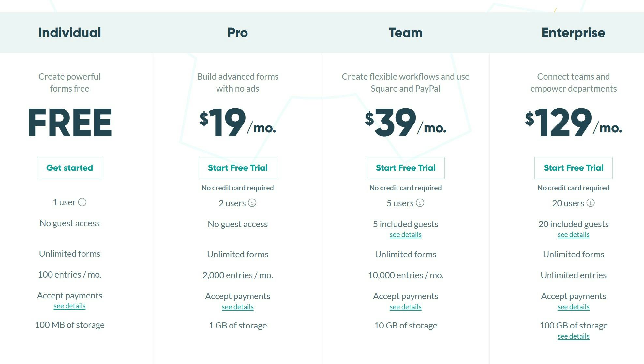Start Free Trial for the Enterprise plan
Screen dimensions: 644x364
click(x=573, y=168)
